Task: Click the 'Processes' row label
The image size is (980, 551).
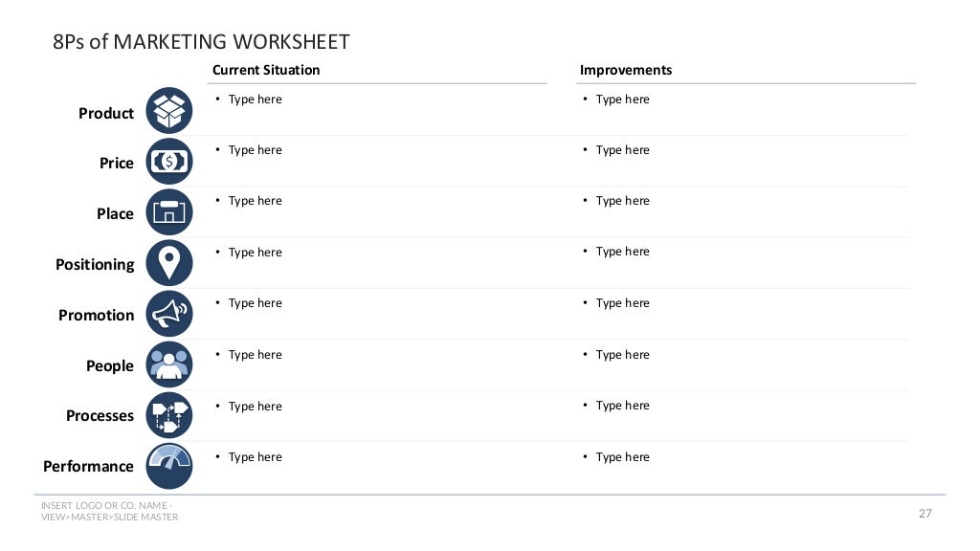Action: point(100,415)
